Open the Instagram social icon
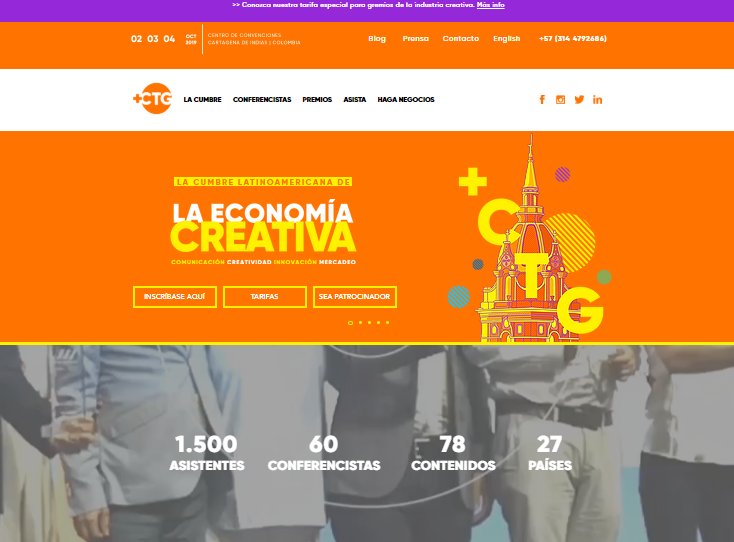Screen dimensions: 734x542 click(x=560, y=100)
